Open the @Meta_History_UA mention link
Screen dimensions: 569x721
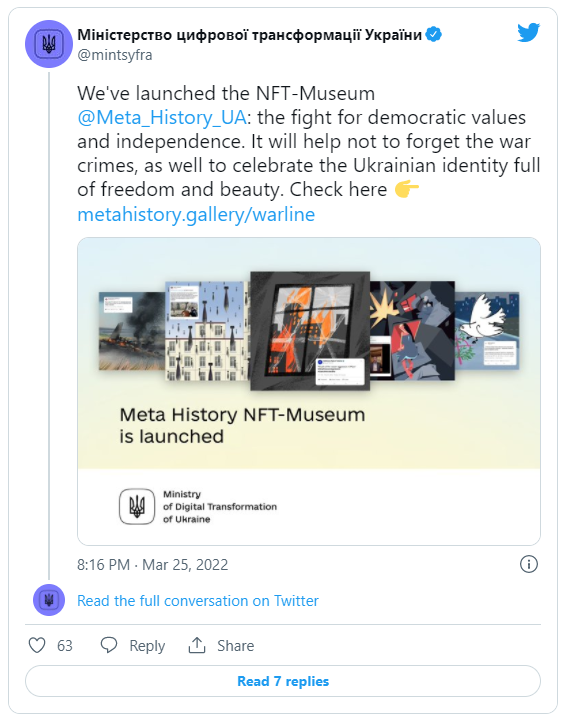tap(162, 117)
